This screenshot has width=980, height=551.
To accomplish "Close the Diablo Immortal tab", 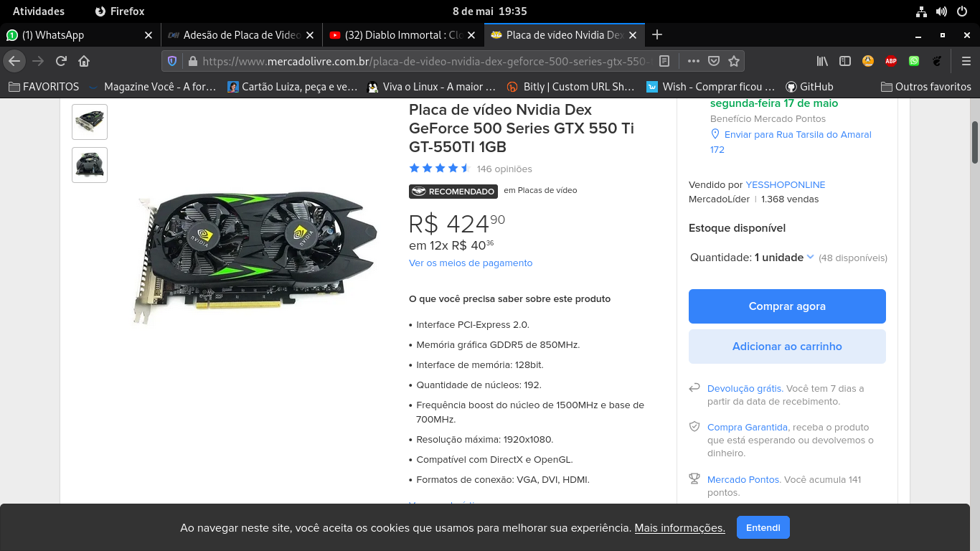I will pyautogui.click(x=471, y=34).
